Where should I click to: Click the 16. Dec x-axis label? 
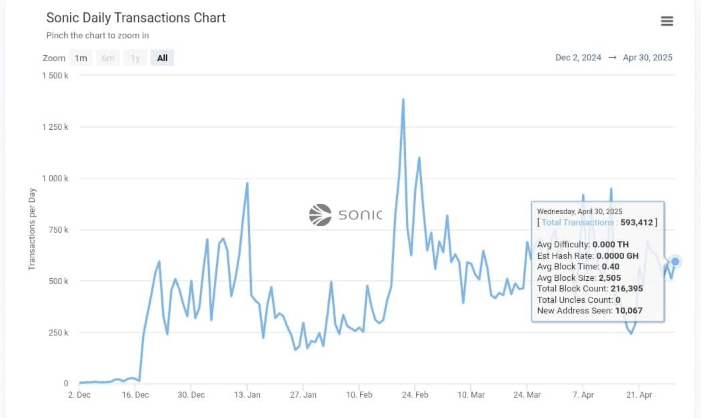coord(135,395)
